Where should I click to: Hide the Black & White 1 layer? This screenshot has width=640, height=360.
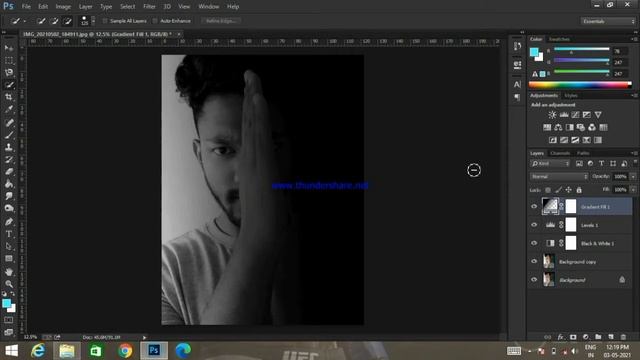point(534,243)
